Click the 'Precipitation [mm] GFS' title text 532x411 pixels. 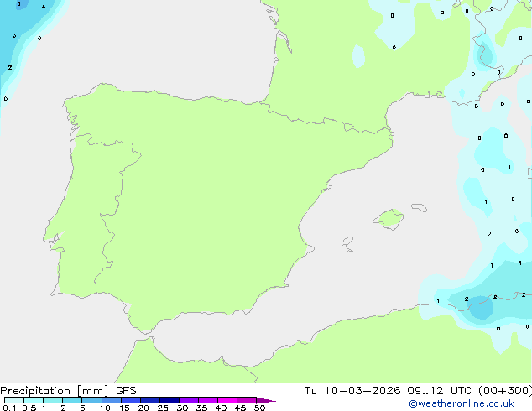[x=68, y=391]
